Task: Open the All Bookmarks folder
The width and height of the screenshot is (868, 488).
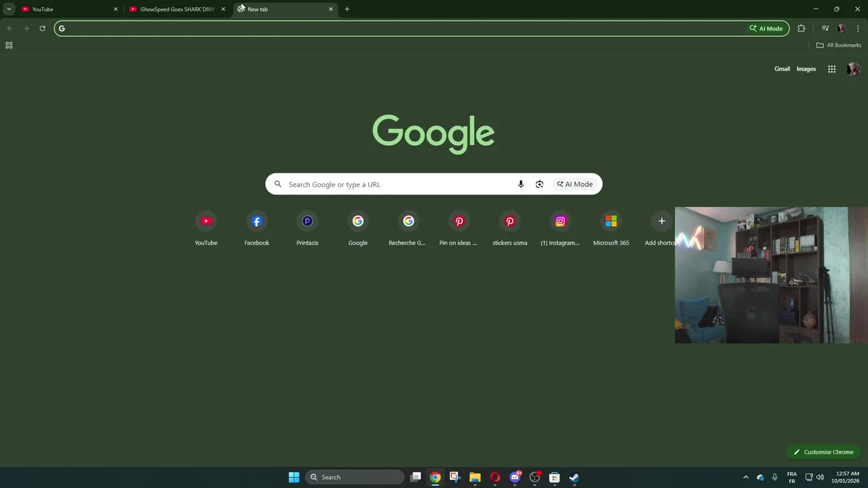Action: coord(839,45)
